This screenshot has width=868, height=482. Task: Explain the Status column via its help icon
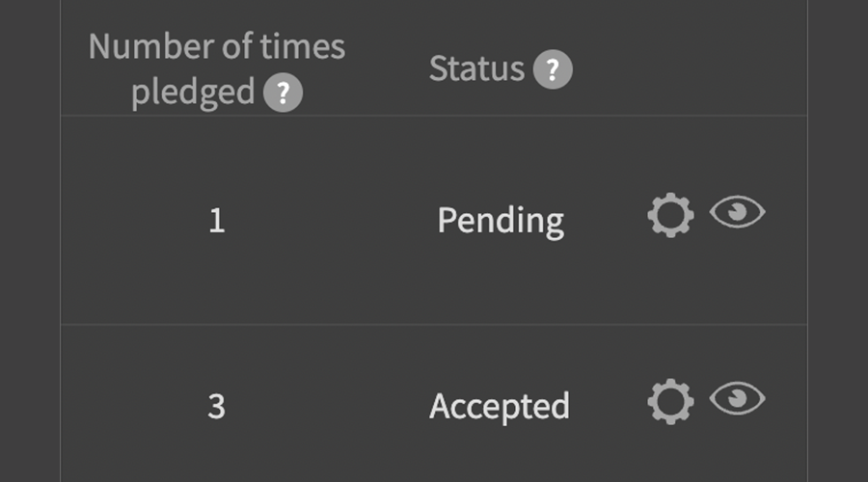pos(553,69)
